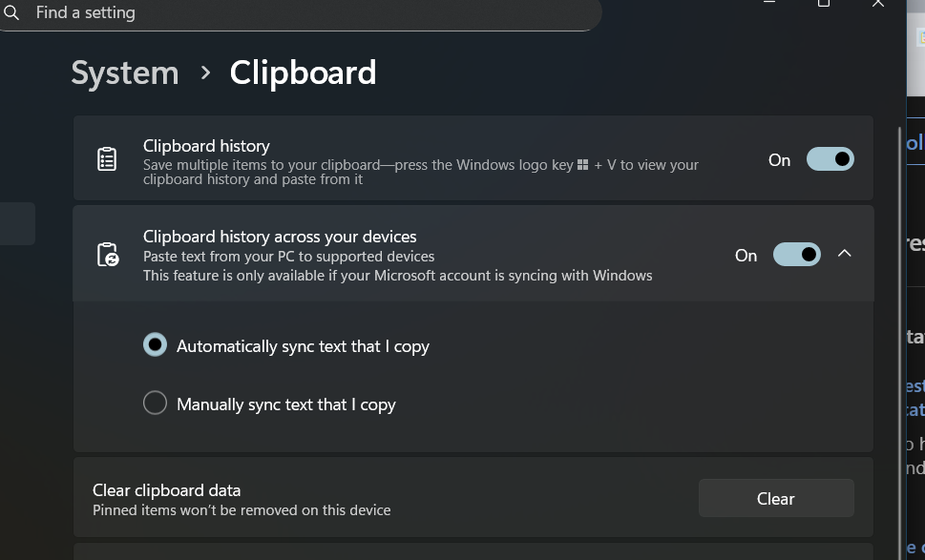Screen dimensions: 925x560
Task: Select Manually sync text that I copy
Action: (155, 403)
